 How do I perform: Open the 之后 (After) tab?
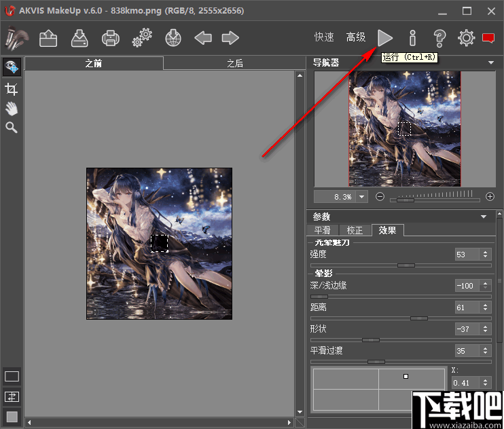(x=235, y=63)
